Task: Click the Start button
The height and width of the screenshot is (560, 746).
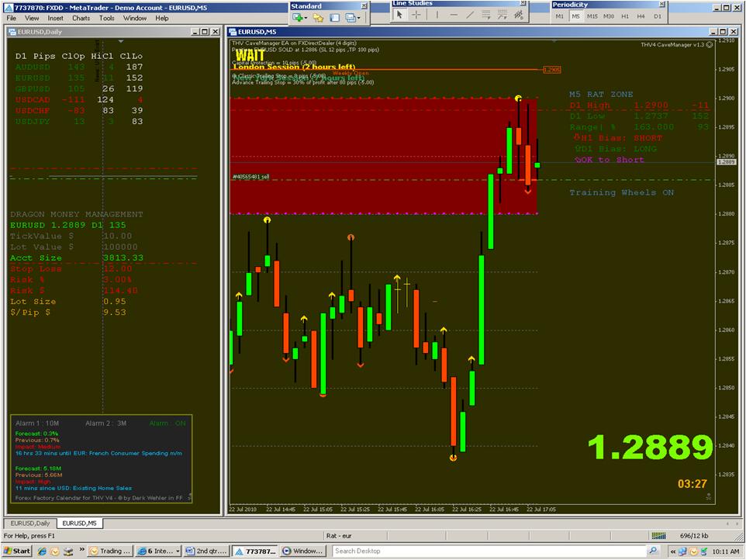Action: 17,551
